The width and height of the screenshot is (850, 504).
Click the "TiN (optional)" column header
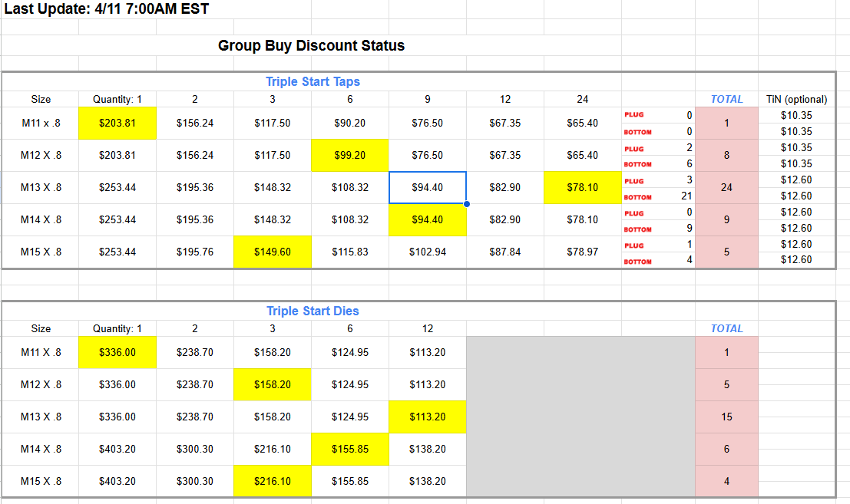tap(797, 99)
